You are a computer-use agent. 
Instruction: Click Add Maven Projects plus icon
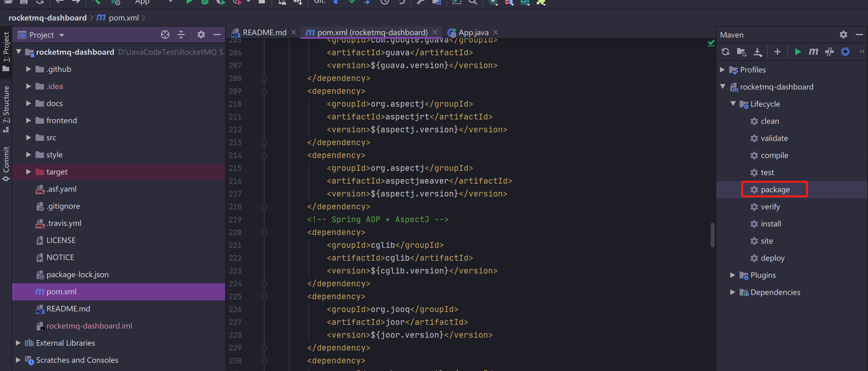[x=777, y=52]
